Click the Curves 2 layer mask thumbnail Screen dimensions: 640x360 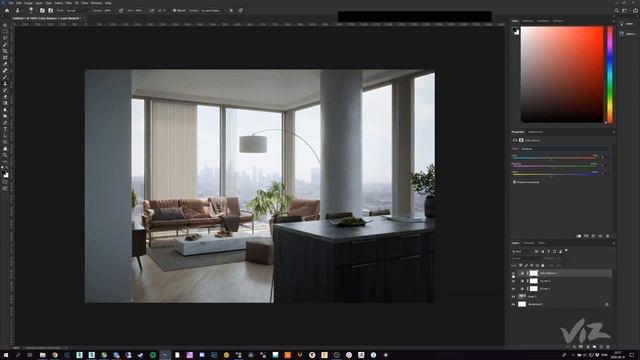(x=533, y=281)
